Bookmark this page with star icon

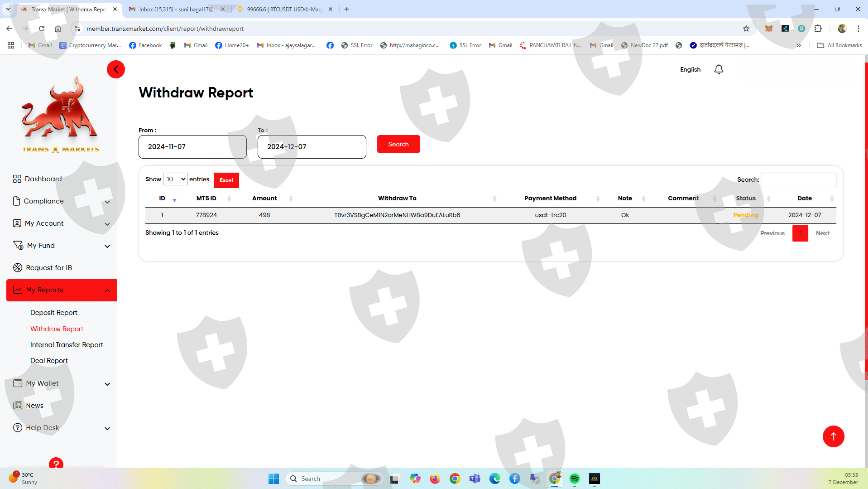coord(746,29)
